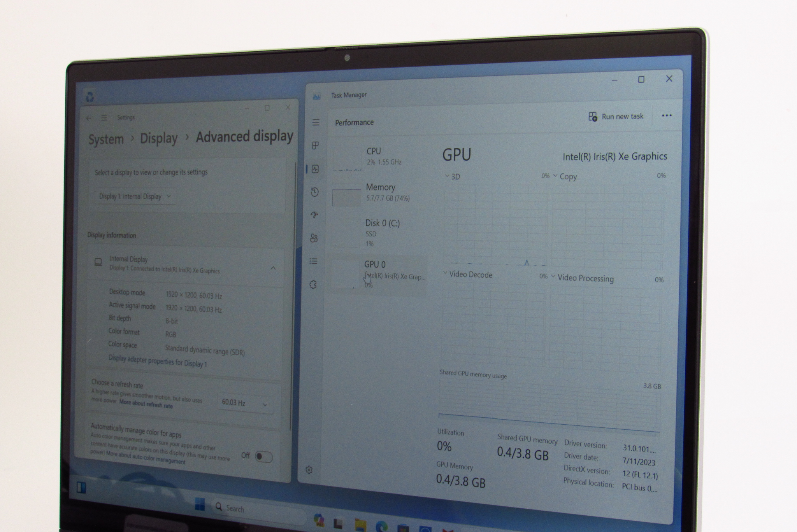Open the Processes page icon
Viewport: 797px width, 532px height.
coord(316,146)
